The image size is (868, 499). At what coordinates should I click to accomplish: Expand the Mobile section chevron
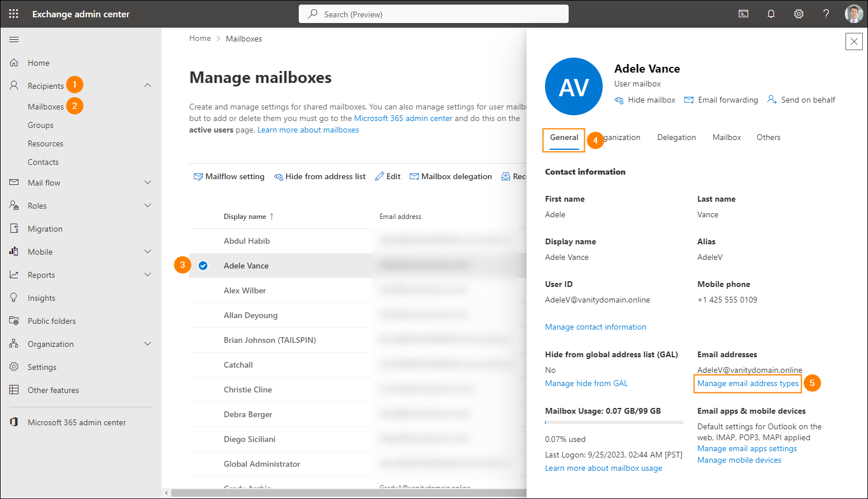pyautogui.click(x=148, y=252)
